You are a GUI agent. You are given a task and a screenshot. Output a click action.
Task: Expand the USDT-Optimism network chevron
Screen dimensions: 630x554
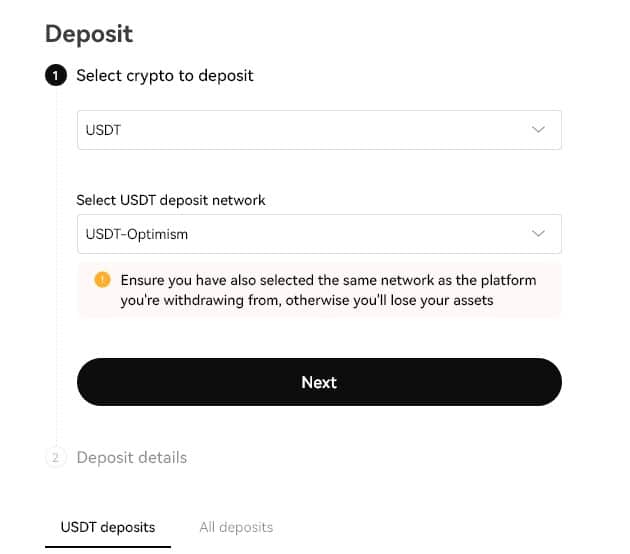[x=538, y=234]
